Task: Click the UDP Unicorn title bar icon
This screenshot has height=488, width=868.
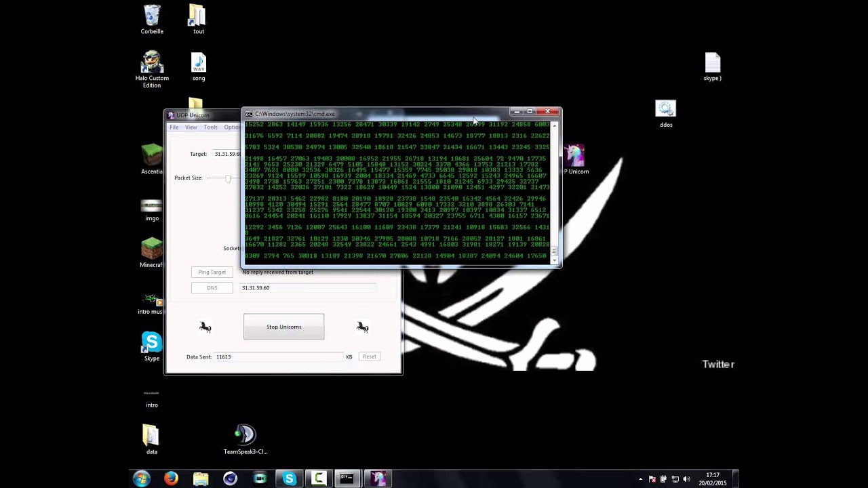Action: (171, 115)
